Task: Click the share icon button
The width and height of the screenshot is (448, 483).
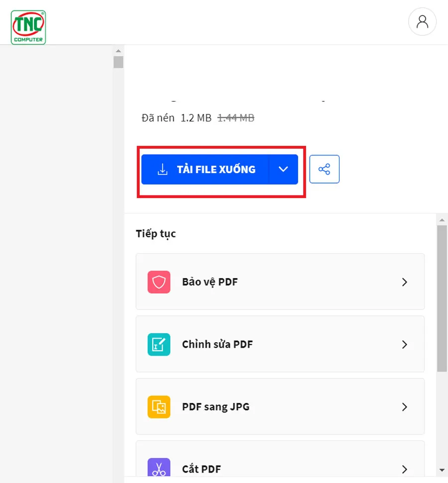Action: (325, 169)
